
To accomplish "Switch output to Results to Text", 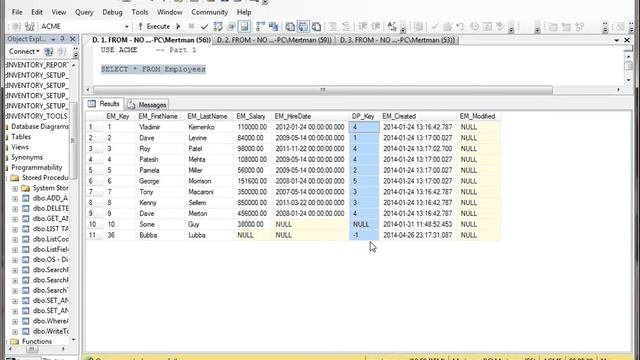I will [290, 27].
